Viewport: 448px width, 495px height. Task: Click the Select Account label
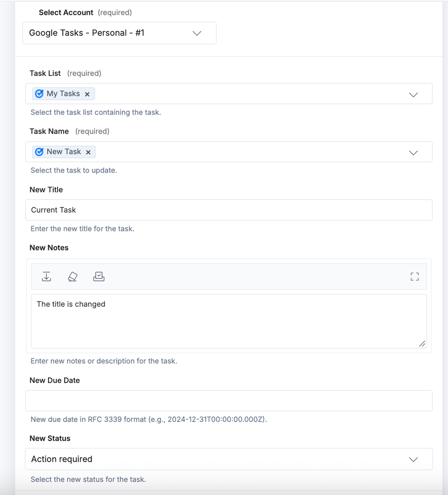[66, 12]
